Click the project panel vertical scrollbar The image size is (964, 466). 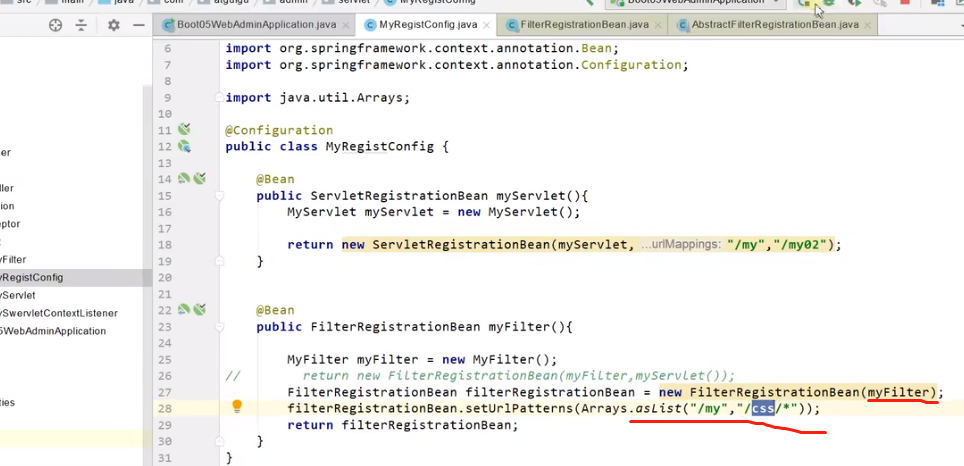pyautogui.click(x=147, y=275)
